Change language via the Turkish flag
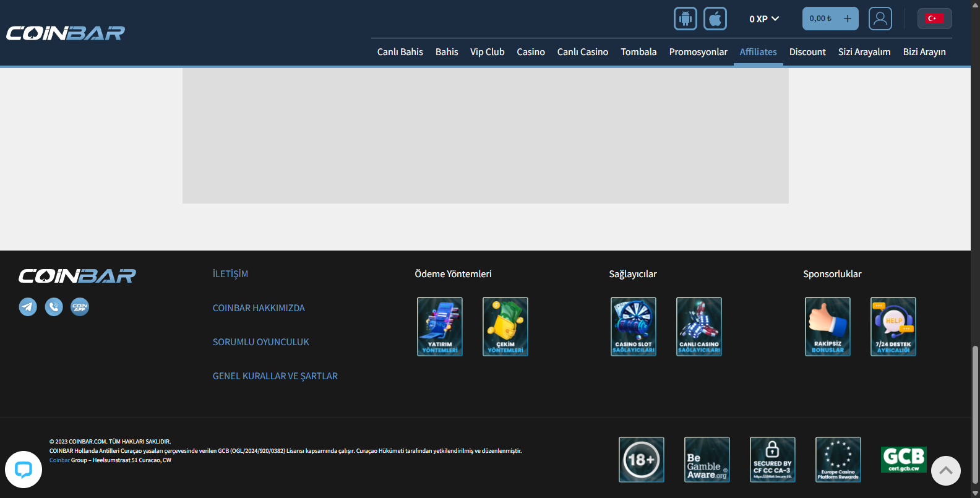 click(x=934, y=19)
